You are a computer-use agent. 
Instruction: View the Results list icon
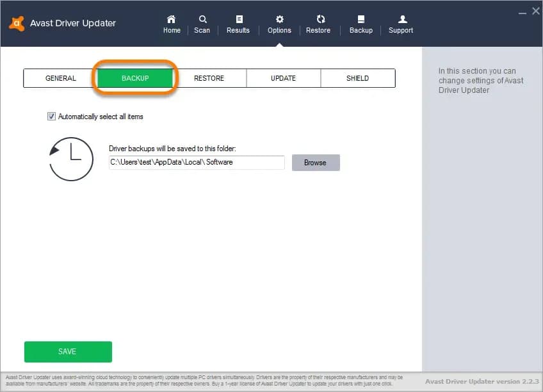(239, 19)
